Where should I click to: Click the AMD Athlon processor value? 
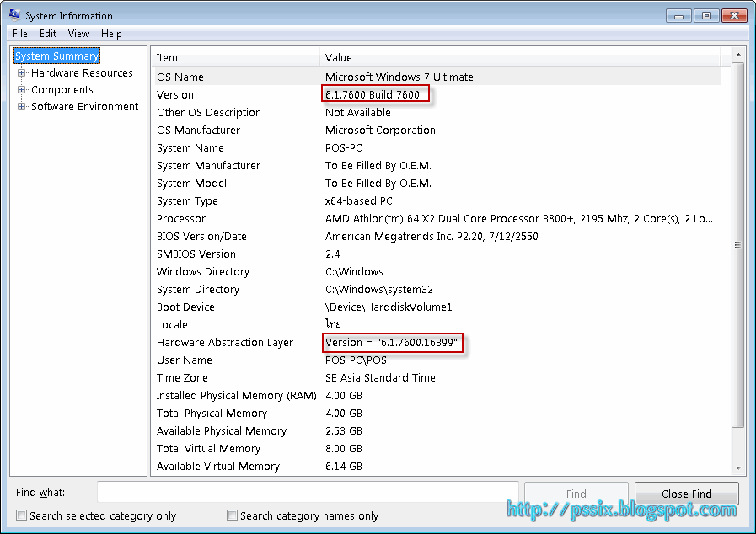point(519,219)
